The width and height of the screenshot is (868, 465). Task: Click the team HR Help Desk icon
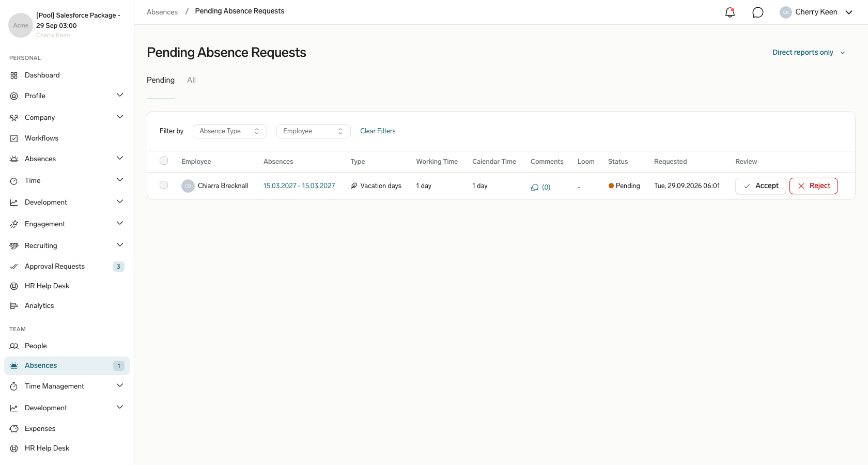point(14,448)
